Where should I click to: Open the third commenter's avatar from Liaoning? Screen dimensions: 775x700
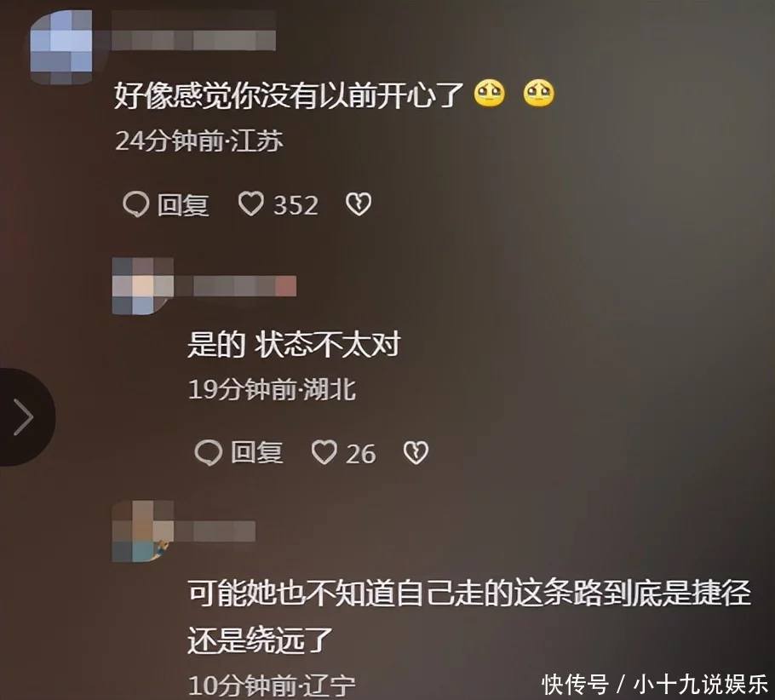143,531
